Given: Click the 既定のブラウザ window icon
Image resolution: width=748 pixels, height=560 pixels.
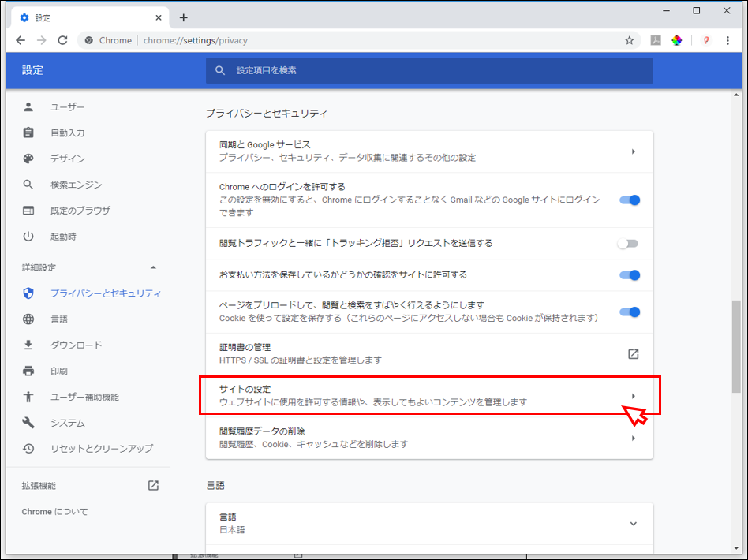Looking at the screenshot, I should tap(28, 211).
